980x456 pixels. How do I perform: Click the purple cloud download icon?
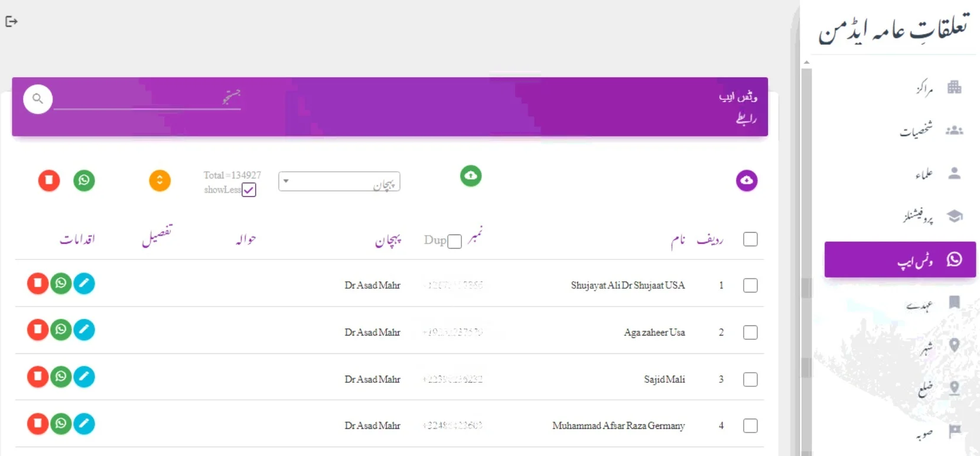(x=747, y=180)
